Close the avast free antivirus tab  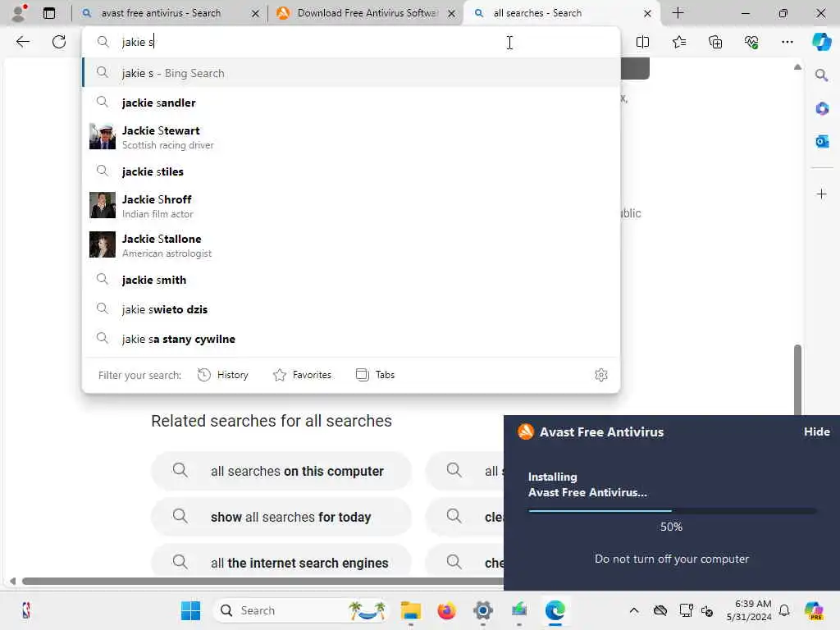coord(256,13)
